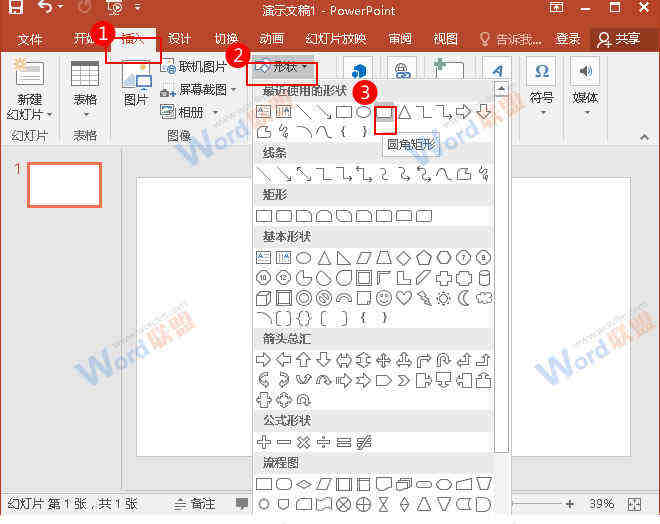Select the chevron arrow in 箭头总汇

pyautogui.click(x=404, y=381)
